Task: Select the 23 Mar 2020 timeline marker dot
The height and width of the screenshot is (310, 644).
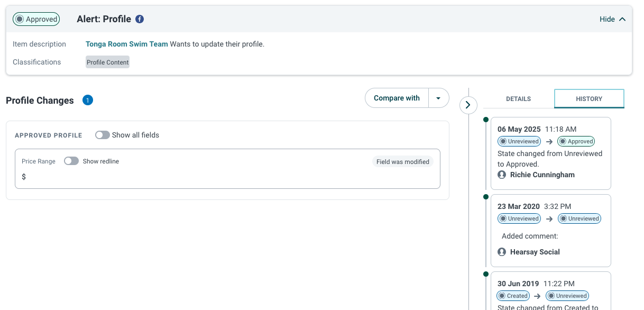Action: pos(486,197)
